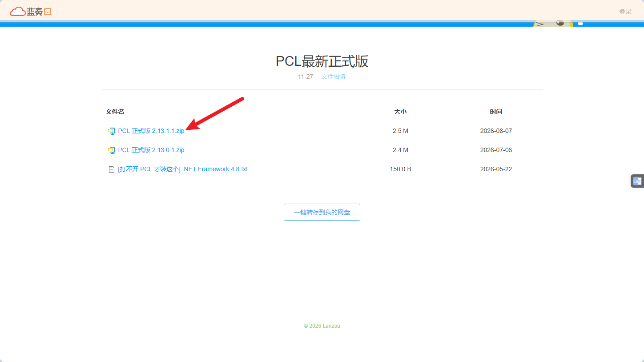This screenshot has height=362, width=644.
Task: Click the Lanzou cloud logo
Action: click(31, 12)
